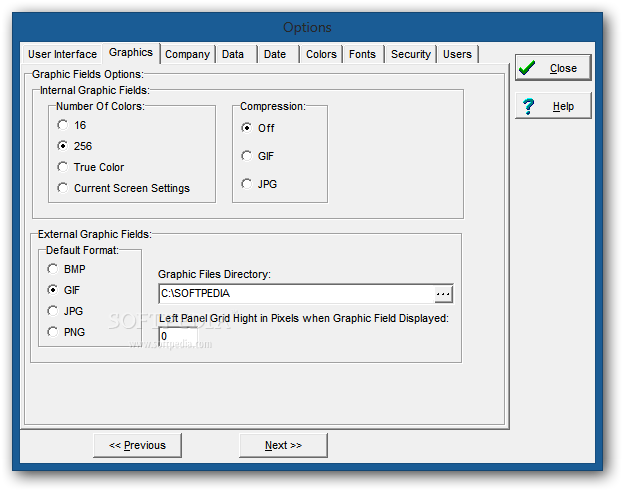Go to the Fonts tab
623x491 pixels.
pos(362,54)
